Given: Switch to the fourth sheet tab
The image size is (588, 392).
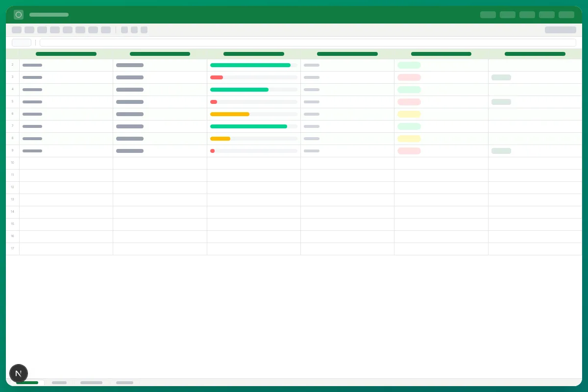Looking at the screenshot, I should 125,382.
